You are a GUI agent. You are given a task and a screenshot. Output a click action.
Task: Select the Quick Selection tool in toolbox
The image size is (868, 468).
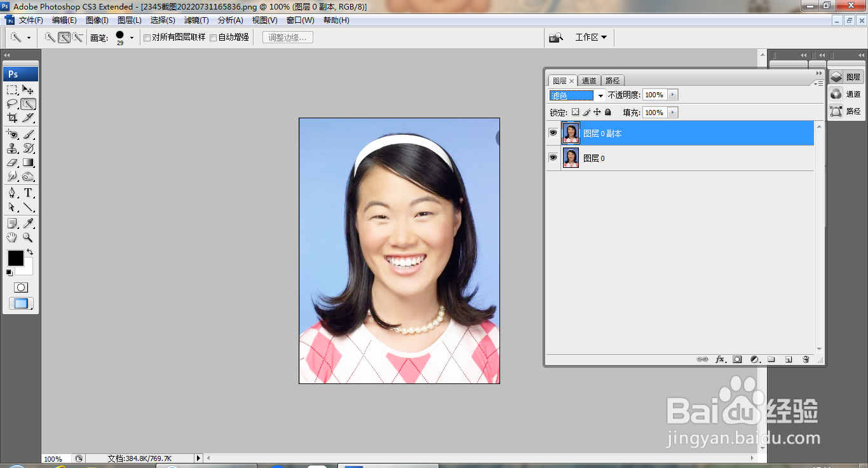point(28,104)
